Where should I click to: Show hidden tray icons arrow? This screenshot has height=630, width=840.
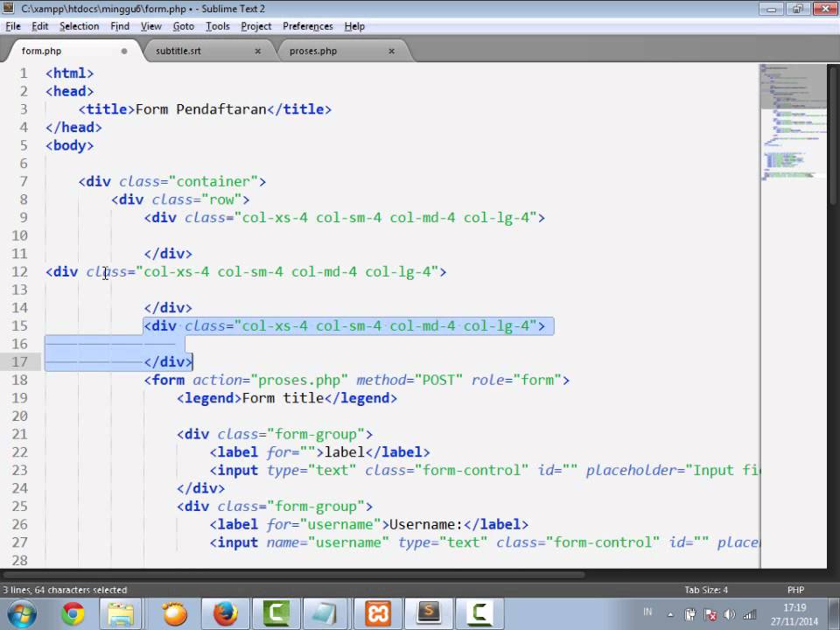670,615
